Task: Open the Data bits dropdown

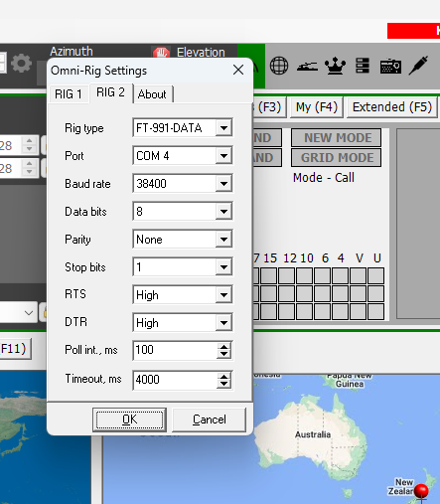Action: click(223, 212)
